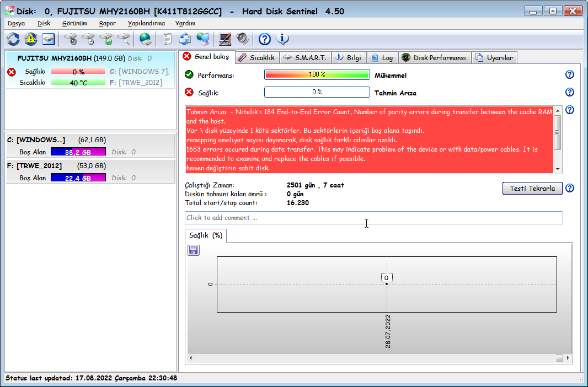588x387 pixels.
Task: Open the Yapılandırma menu
Action: pos(146,23)
